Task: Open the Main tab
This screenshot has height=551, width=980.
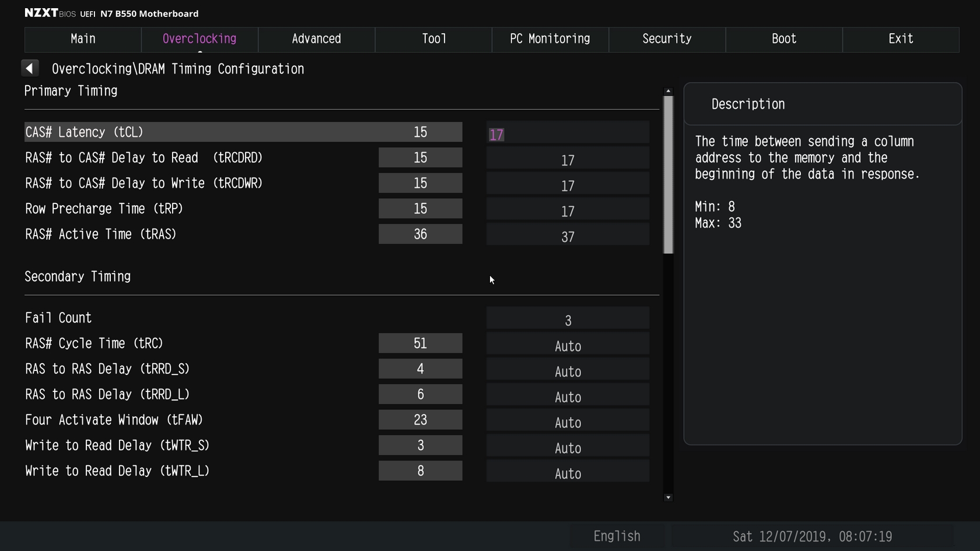Action: pos(83,39)
